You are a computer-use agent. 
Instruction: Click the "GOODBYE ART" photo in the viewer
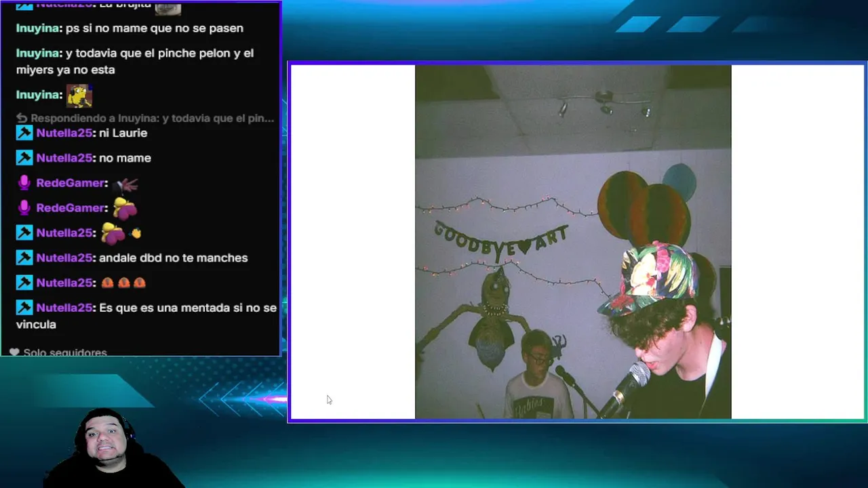pyautogui.click(x=573, y=242)
